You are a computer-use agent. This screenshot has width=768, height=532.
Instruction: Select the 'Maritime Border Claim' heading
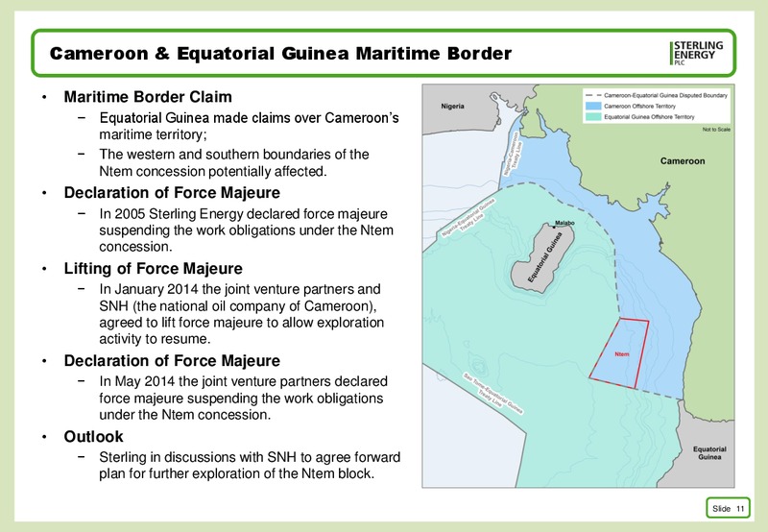point(148,96)
